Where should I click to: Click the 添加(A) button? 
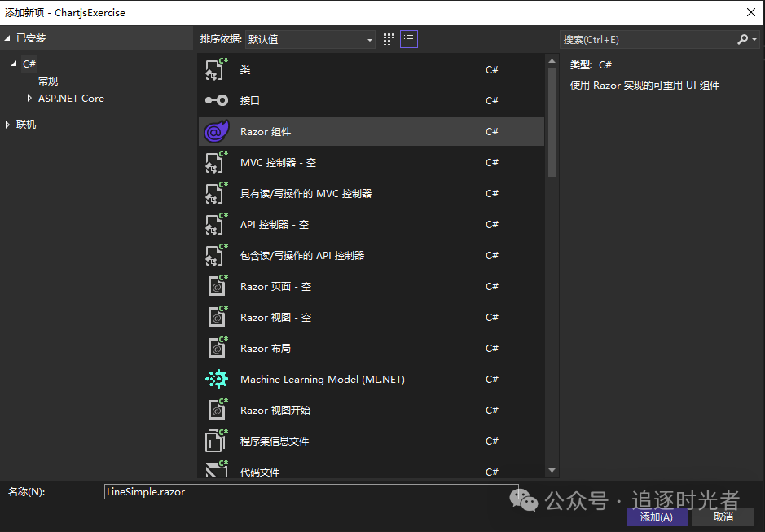point(657,517)
